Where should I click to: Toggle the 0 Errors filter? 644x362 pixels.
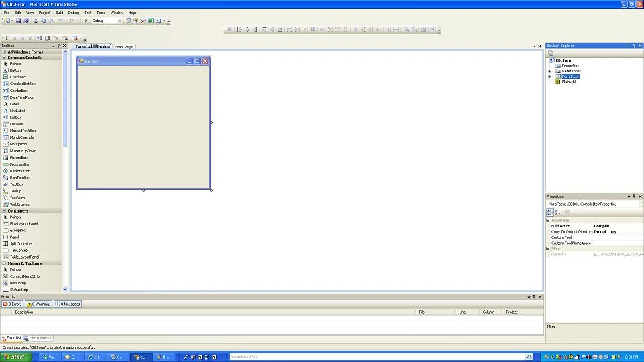(12, 304)
